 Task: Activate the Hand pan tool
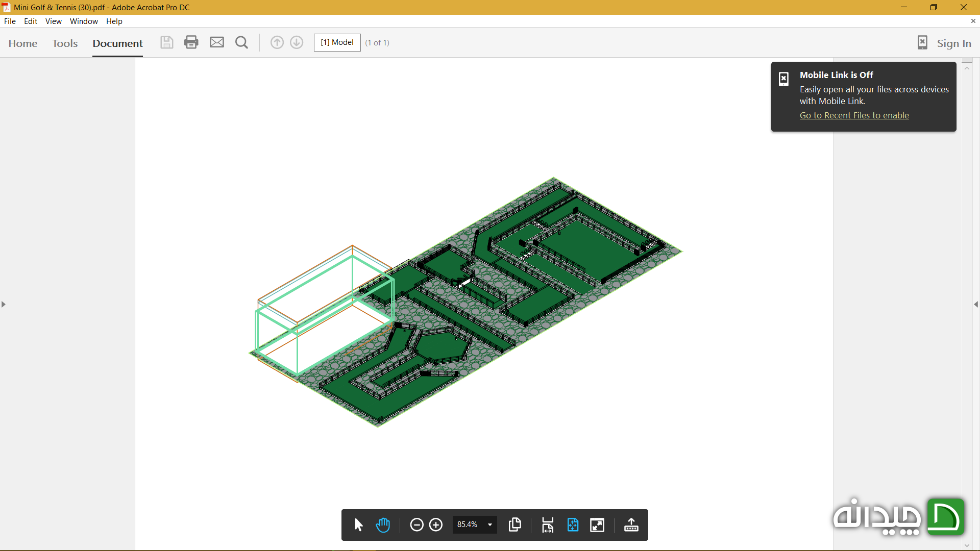pos(383,524)
